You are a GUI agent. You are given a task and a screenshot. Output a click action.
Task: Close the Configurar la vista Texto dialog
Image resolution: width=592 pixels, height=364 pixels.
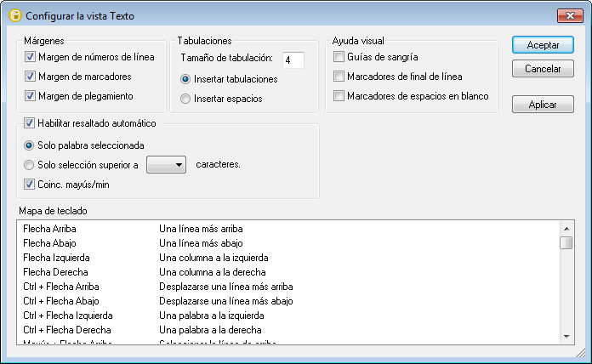[570, 15]
